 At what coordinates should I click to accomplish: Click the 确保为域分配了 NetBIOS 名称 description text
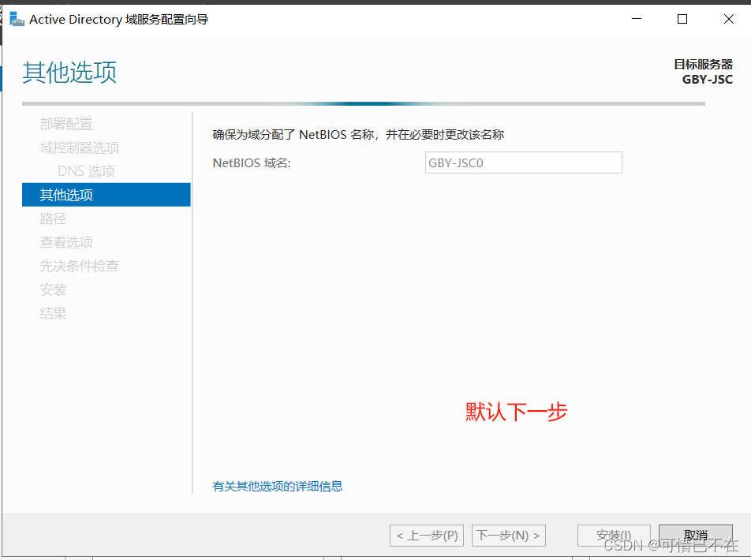[x=358, y=135]
